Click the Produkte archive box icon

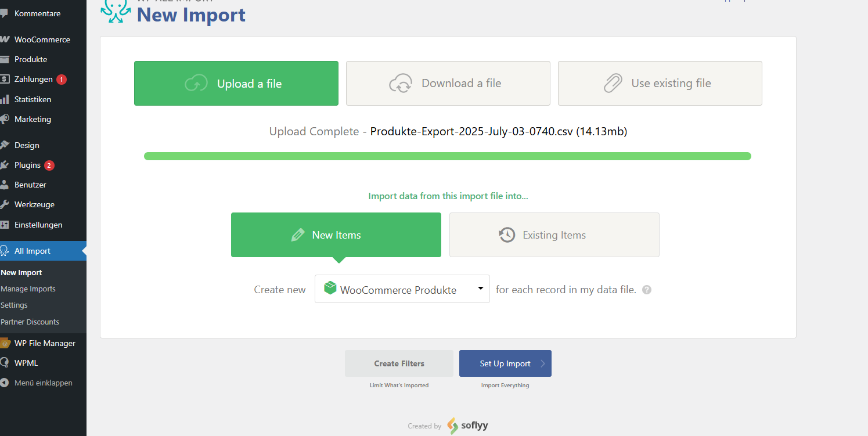pos(5,60)
